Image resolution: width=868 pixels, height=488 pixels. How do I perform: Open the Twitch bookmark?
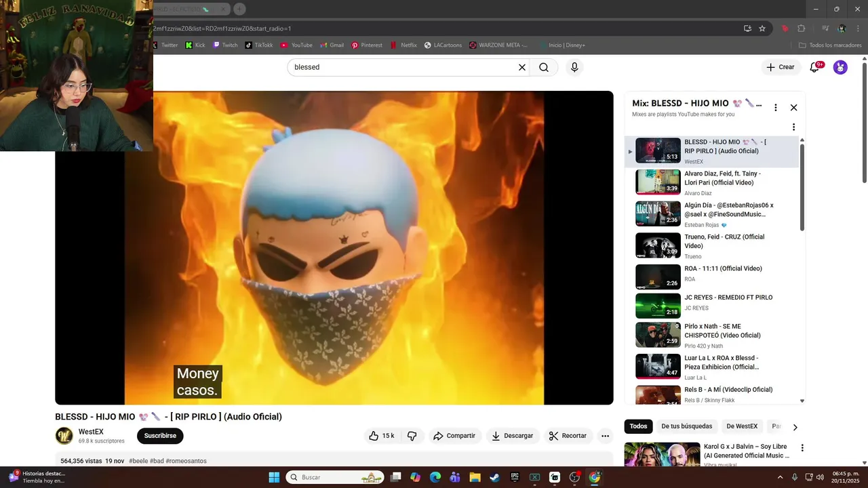coord(225,45)
